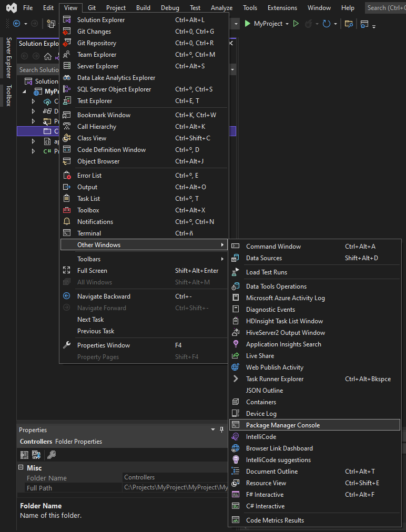Click the Navigate Backward arrow in the toolbar
The height and width of the screenshot is (532, 406).
pos(18,23)
